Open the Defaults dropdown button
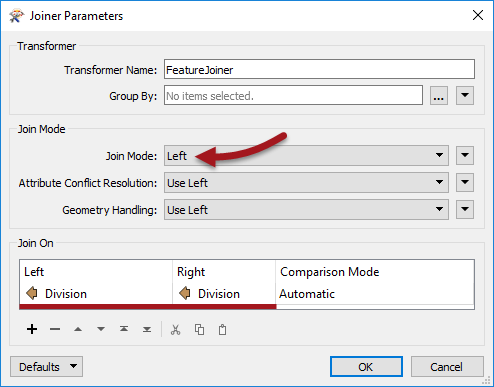This screenshot has width=494, height=387. click(x=46, y=367)
